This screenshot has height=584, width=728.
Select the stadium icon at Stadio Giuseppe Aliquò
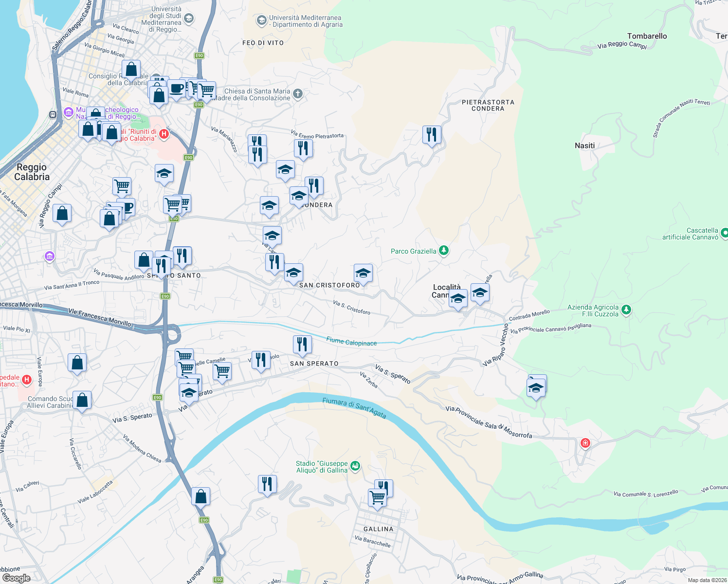[355, 466]
